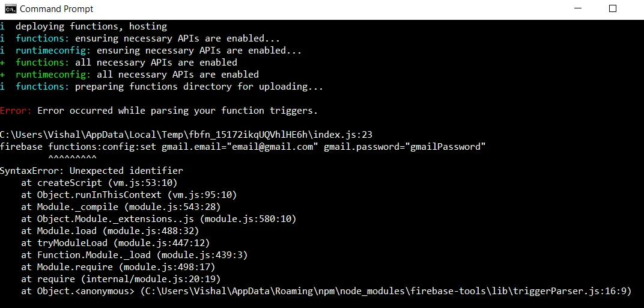Screen dimensions: 644x308
Task: Click 'at require (internal/module.js:20:19)' line
Action: (x=121, y=279)
